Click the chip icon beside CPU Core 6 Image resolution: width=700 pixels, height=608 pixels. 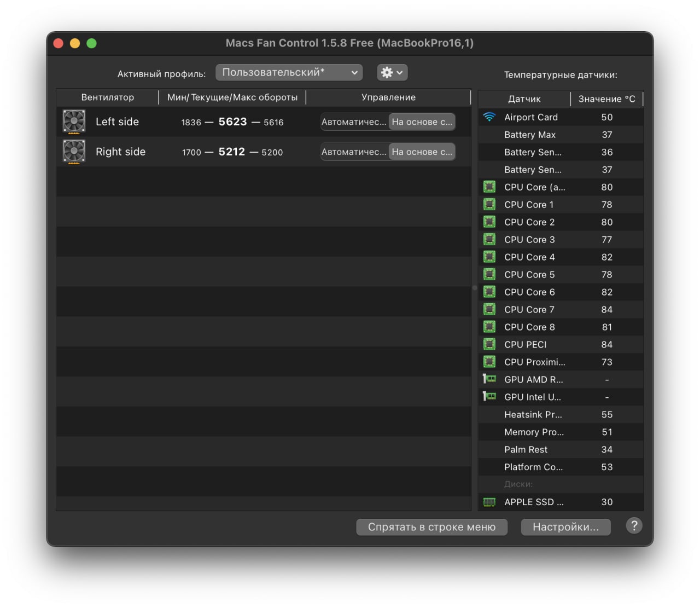point(489,292)
